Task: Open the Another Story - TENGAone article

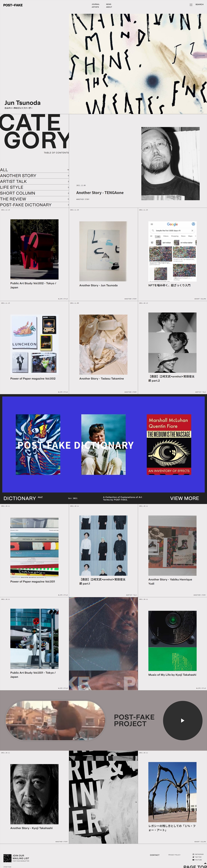Action: coord(100,193)
